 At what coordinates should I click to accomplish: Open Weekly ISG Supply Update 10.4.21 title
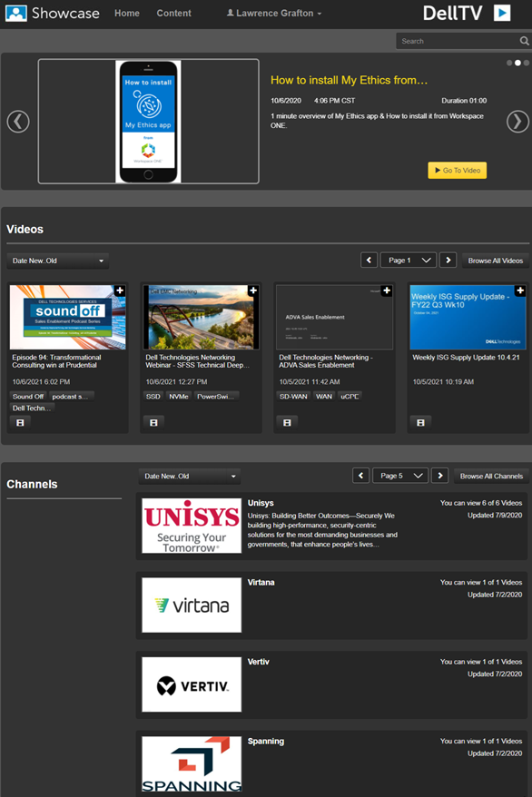pos(466,358)
